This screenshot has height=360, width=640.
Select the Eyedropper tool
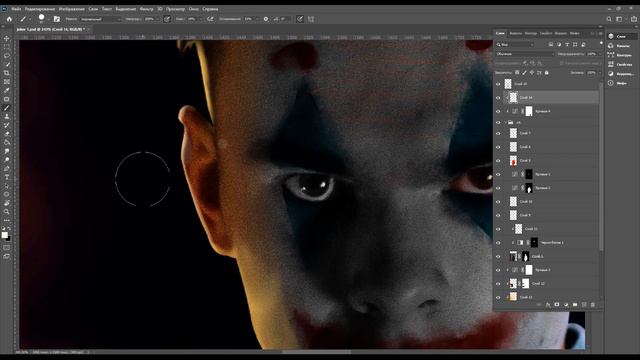coord(7,90)
